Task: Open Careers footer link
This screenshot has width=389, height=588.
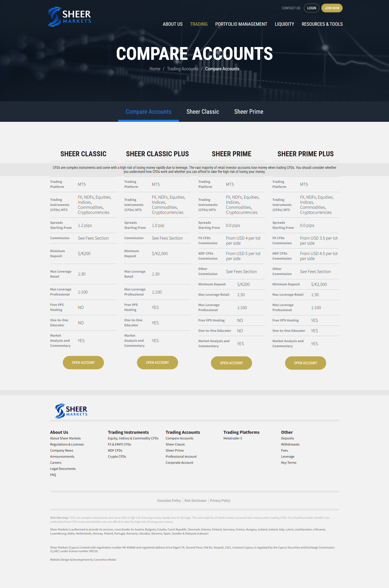Action: 56,463
